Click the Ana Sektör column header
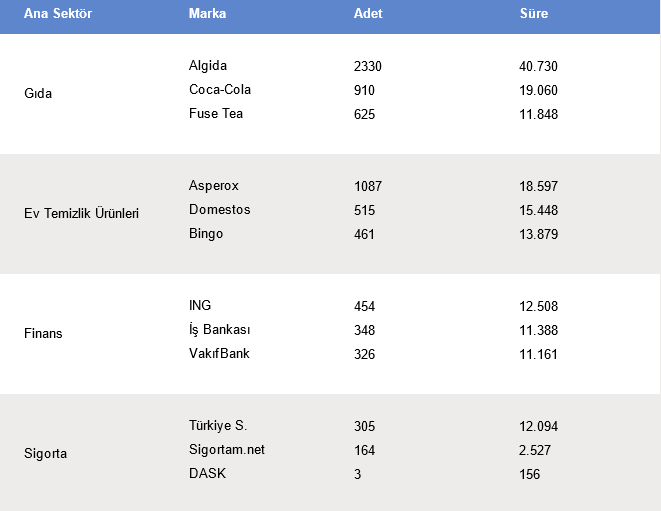The image size is (661, 511). pyautogui.click(x=58, y=13)
